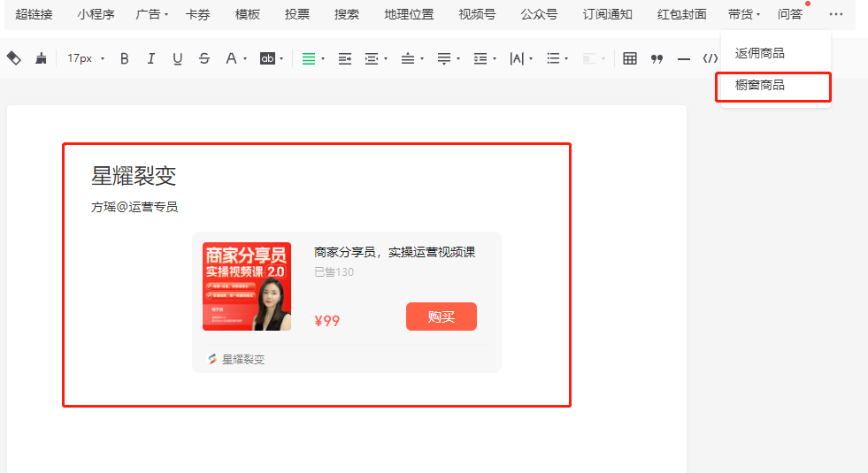
Task: Click the 方瑶@运营专员 author line
Action: pos(134,207)
